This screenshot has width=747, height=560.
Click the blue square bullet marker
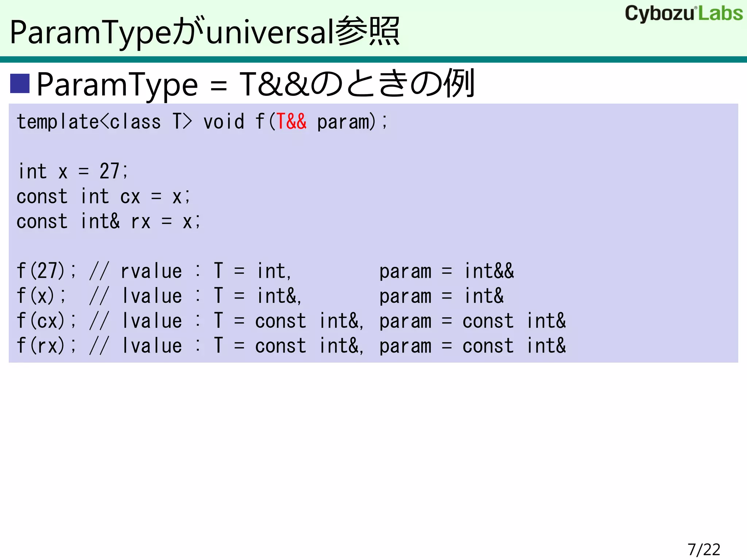pos(20,83)
